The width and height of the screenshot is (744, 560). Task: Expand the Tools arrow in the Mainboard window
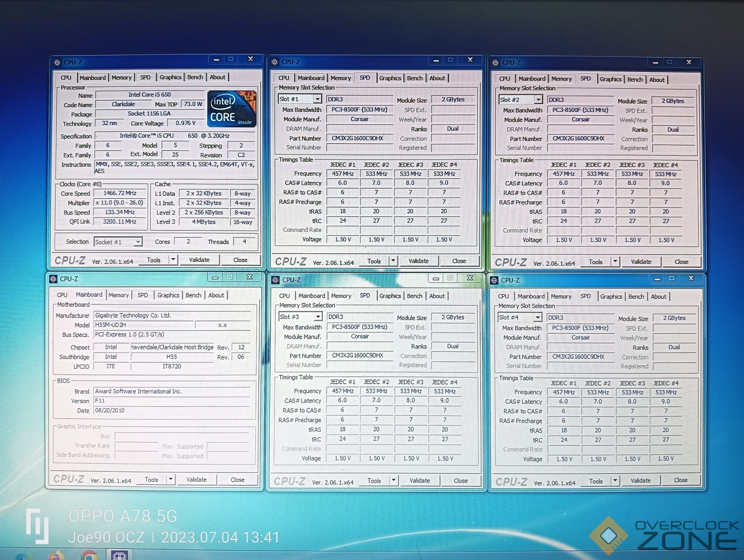[171, 479]
